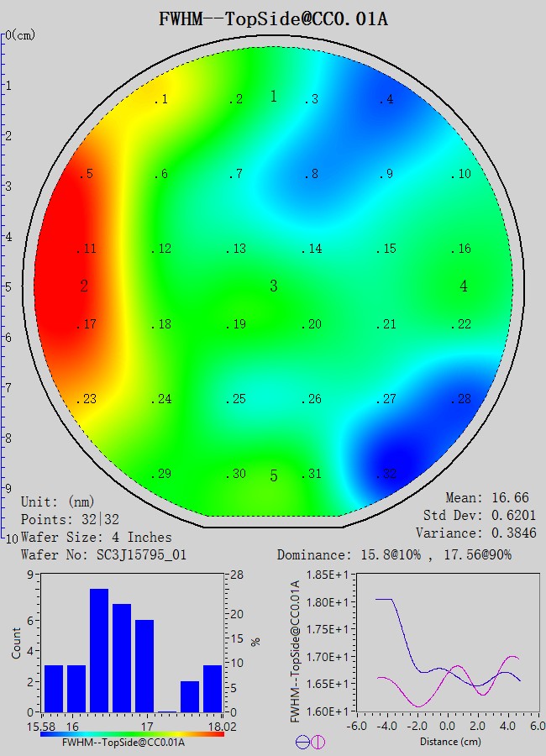Click the Dominance percentile text line
Image resolution: width=546 pixels, height=756 pixels.
394,554
